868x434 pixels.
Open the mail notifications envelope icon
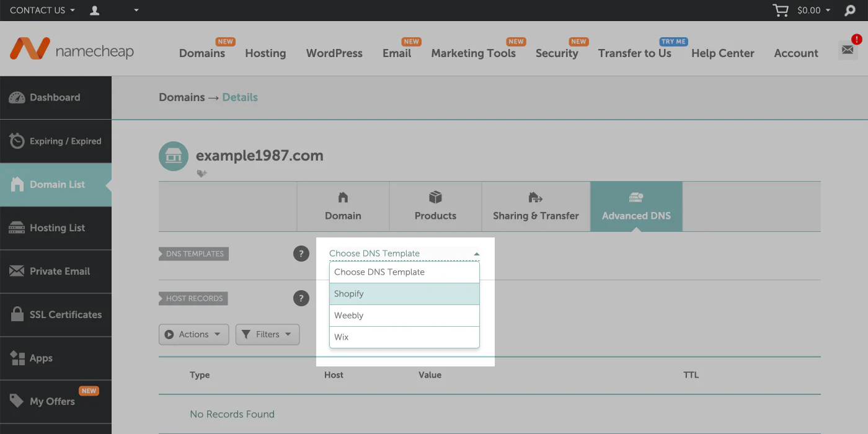(848, 50)
